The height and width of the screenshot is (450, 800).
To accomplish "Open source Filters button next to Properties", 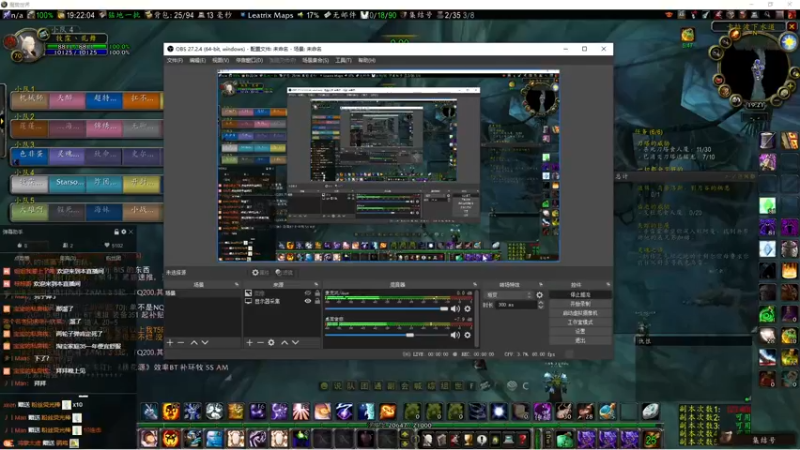I will pos(284,272).
